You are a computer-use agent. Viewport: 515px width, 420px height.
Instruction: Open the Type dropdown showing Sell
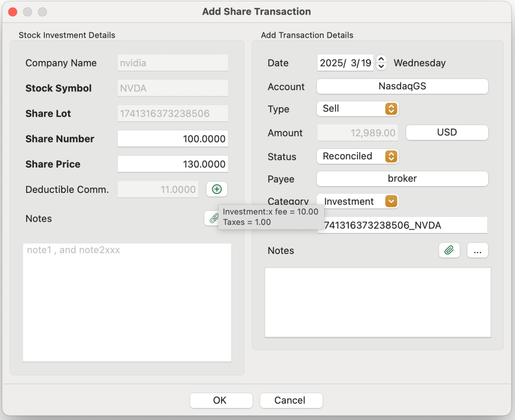pos(358,109)
